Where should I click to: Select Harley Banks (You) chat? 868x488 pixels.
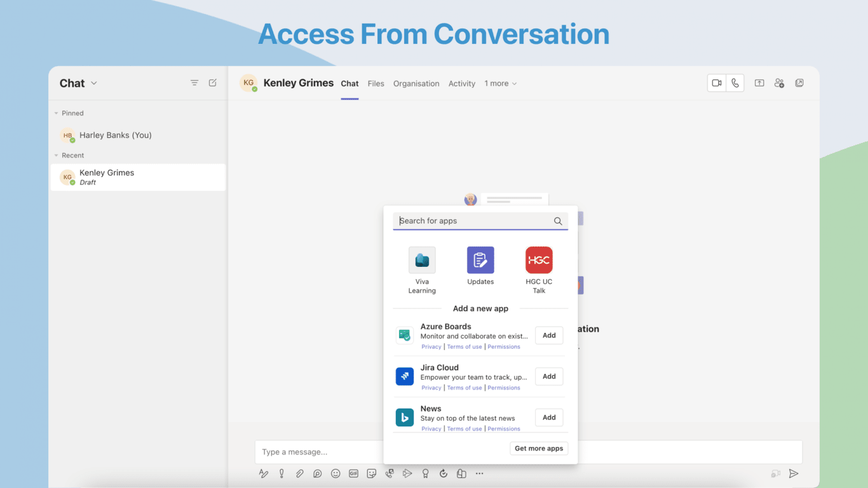(138, 135)
